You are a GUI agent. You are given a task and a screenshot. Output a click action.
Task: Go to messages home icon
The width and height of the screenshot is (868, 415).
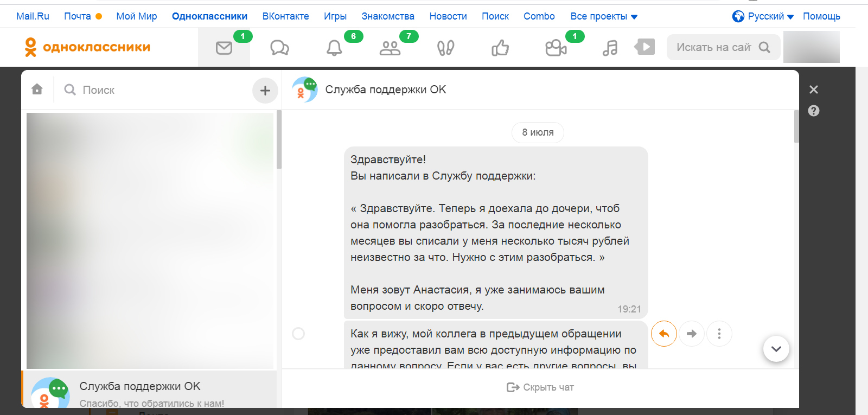pos(37,89)
